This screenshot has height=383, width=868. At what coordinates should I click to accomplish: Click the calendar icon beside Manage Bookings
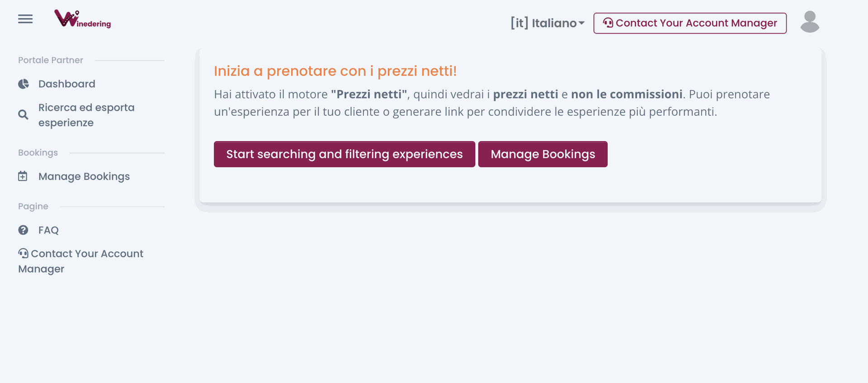click(x=23, y=176)
